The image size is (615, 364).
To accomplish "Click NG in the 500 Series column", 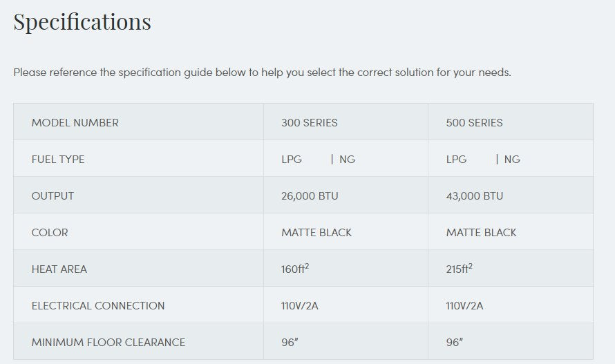I will click(x=512, y=160).
